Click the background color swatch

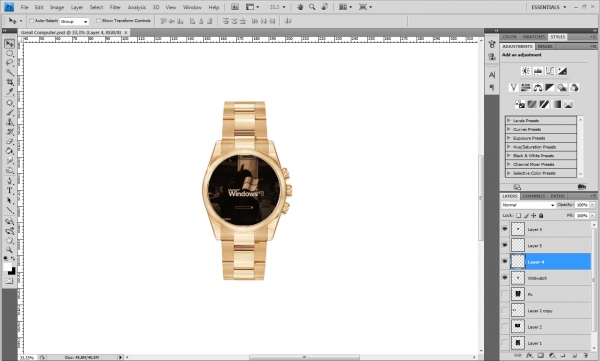[12, 271]
